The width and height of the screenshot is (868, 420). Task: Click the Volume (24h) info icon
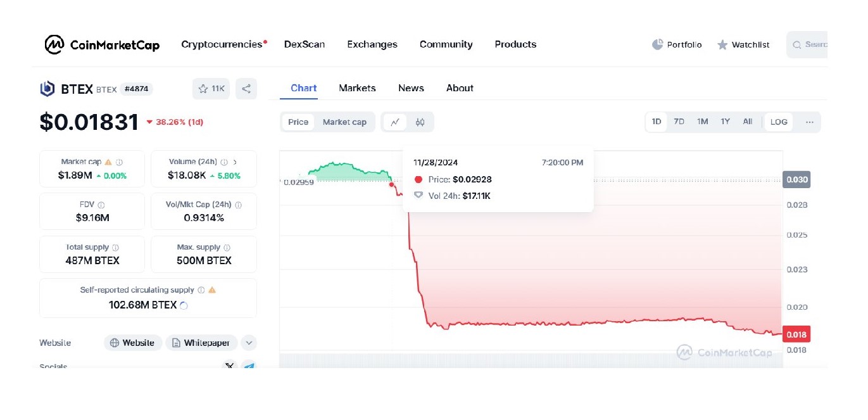tap(225, 162)
